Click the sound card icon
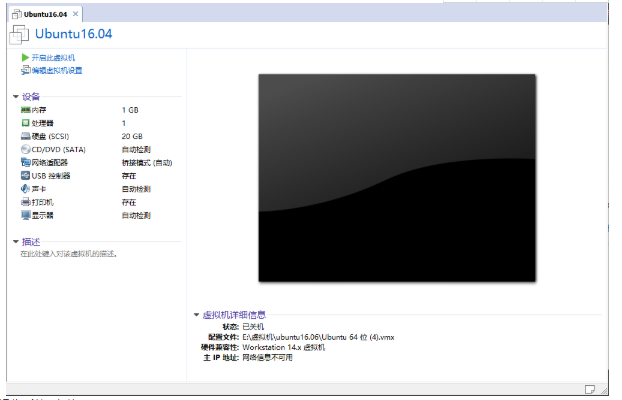This screenshot has height=400, width=622. pyautogui.click(x=25, y=189)
